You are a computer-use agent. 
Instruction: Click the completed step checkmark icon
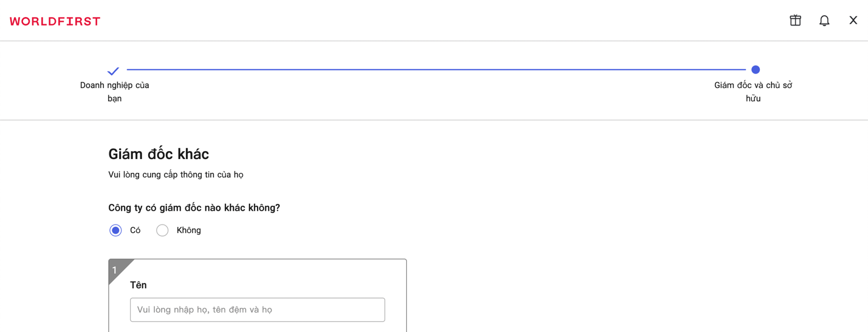point(114,71)
